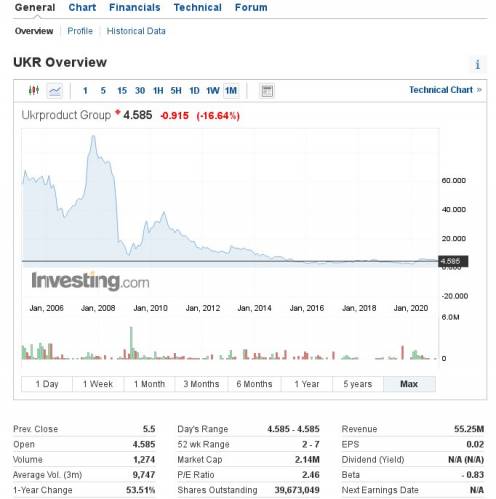Open the Forum tab
This screenshot has height=499, width=496.
[x=251, y=7]
